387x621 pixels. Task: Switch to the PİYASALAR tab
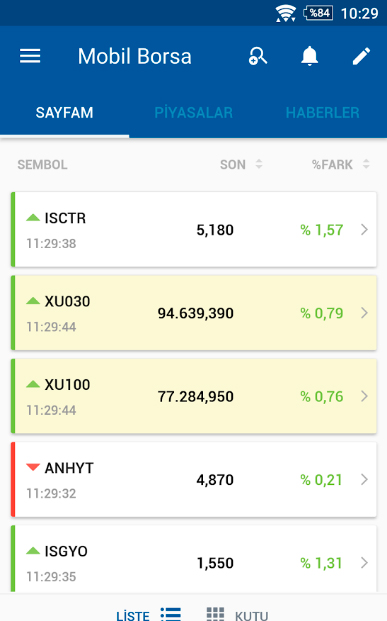click(x=193, y=113)
